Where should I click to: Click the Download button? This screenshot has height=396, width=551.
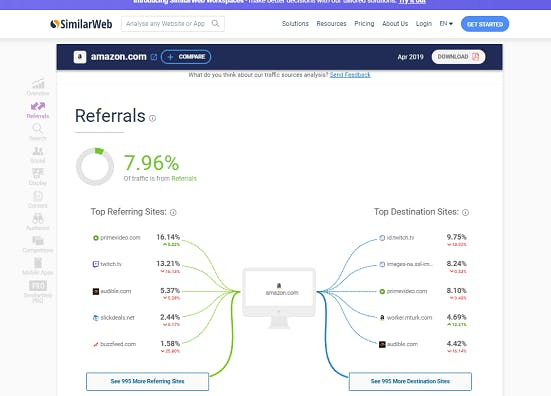point(458,57)
